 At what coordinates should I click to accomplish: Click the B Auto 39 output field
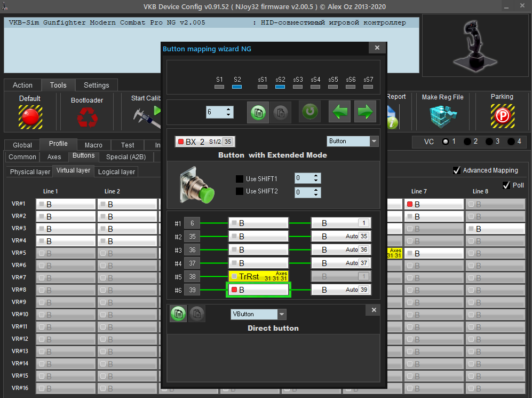tap(341, 290)
